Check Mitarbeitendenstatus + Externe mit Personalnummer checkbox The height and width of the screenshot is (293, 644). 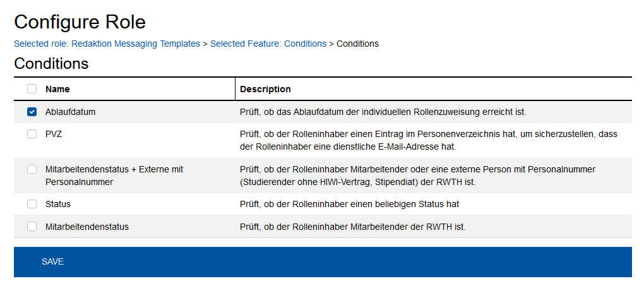(32, 169)
